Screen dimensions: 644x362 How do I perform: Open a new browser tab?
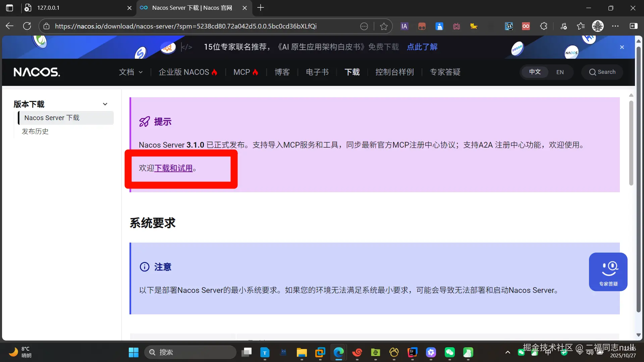[x=261, y=8]
